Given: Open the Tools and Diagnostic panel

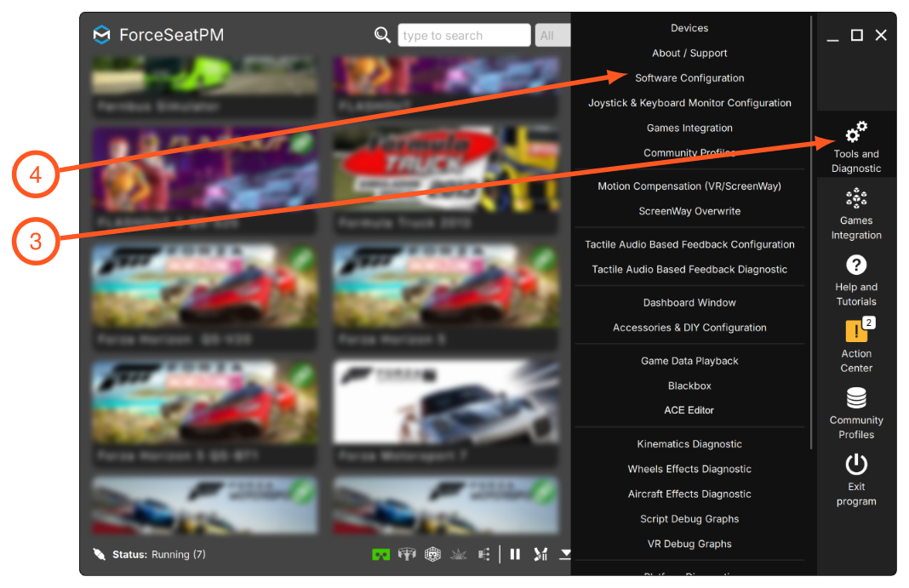Looking at the screenshot, I should (x=855, y=147).
